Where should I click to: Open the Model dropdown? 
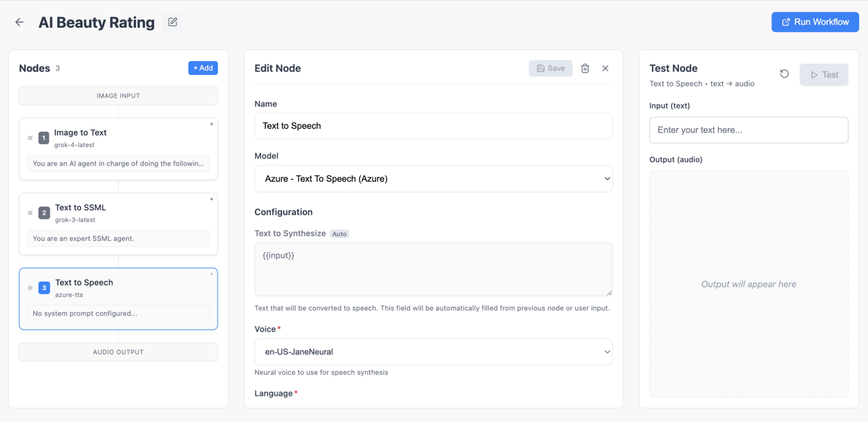click(x=433, y=179)
